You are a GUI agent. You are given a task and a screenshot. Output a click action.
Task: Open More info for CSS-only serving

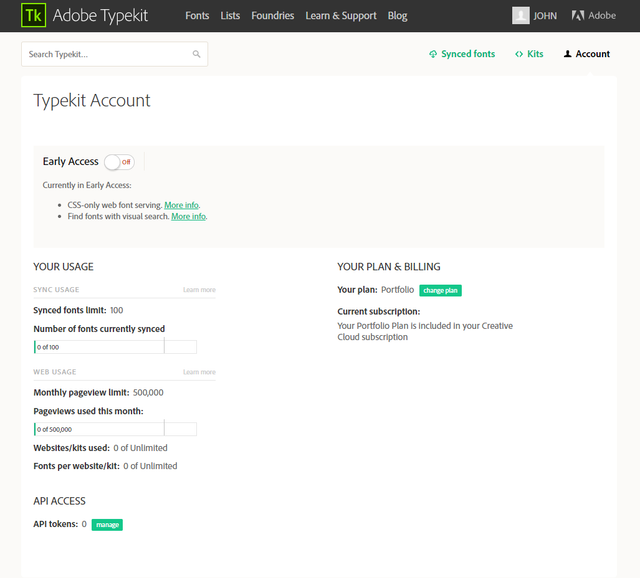[181, 205]
